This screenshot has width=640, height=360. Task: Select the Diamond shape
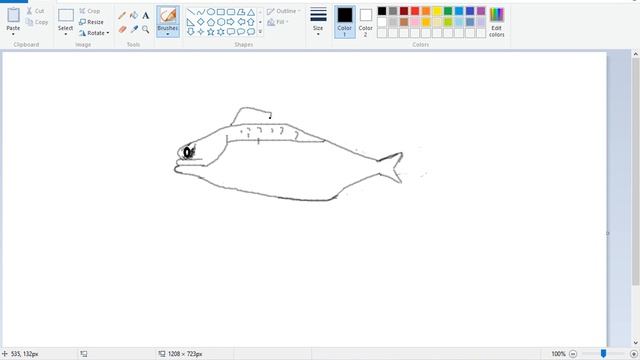[201, 22]
